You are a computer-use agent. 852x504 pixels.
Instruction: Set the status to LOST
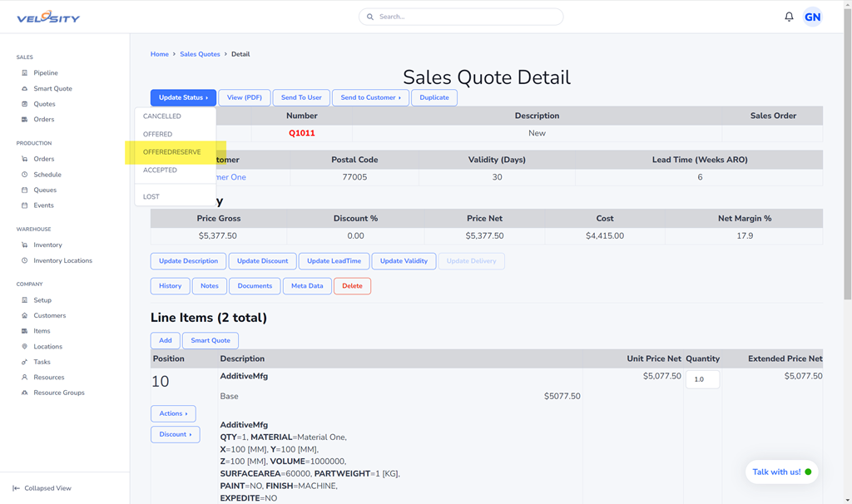point(151,197)
